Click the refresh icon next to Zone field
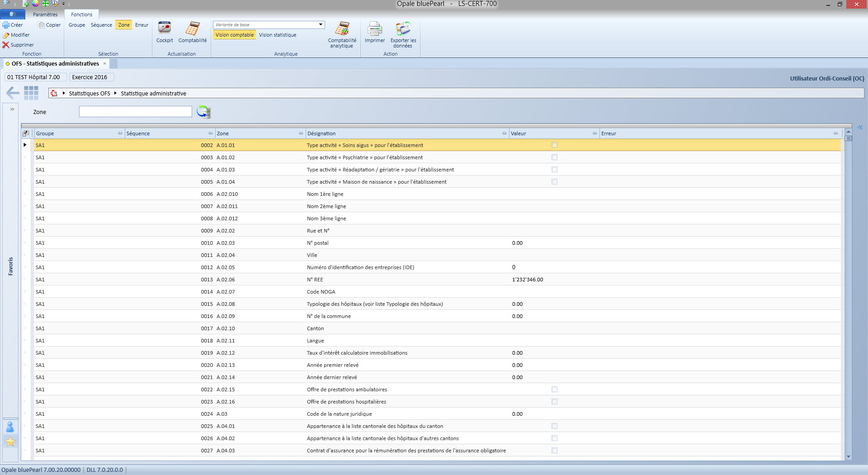868x475 pixels. [x=204, y=111]
